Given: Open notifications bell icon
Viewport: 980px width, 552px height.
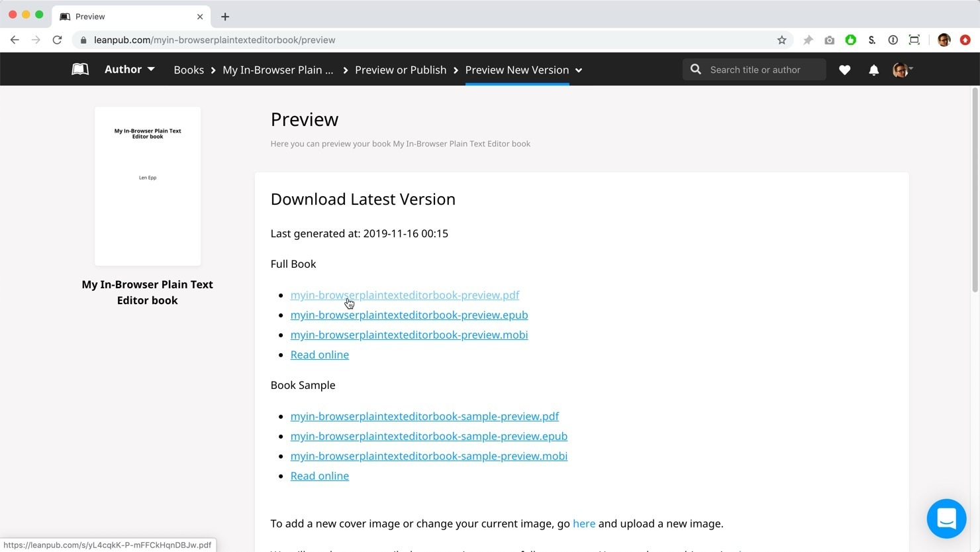Looking at the screenshot, I should point(874,70).
